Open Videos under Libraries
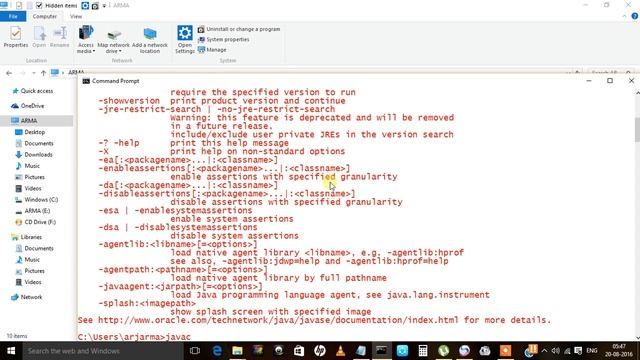640x360 pixels. click(x=28, y=282)
